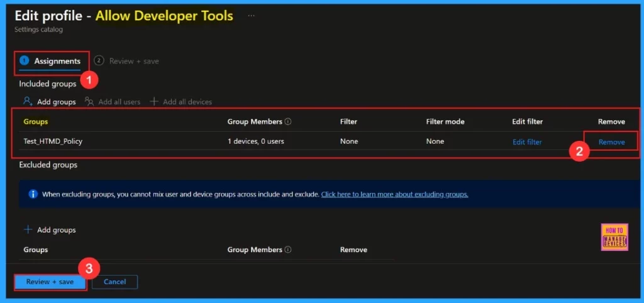Click the Add groups person icon under Included groups

tap(28, 101)
